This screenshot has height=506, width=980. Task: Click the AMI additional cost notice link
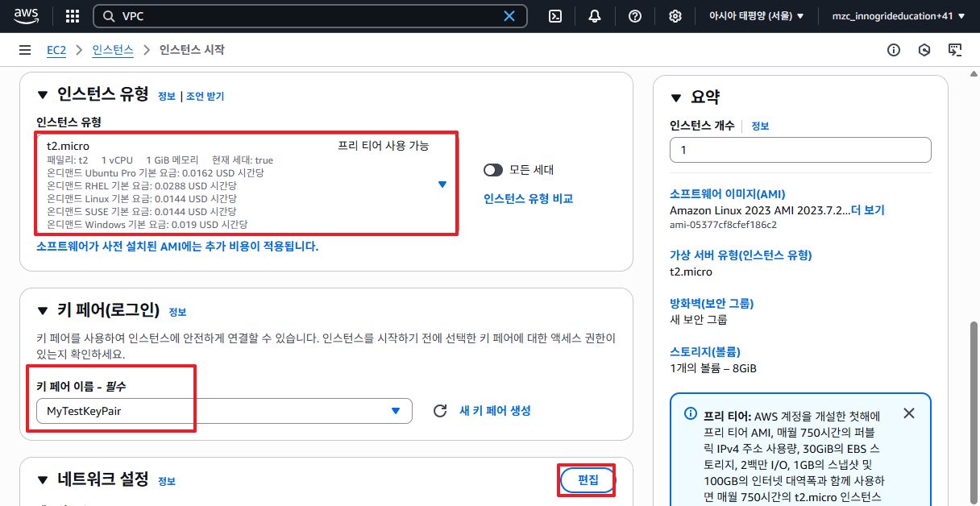pos(177,246)
